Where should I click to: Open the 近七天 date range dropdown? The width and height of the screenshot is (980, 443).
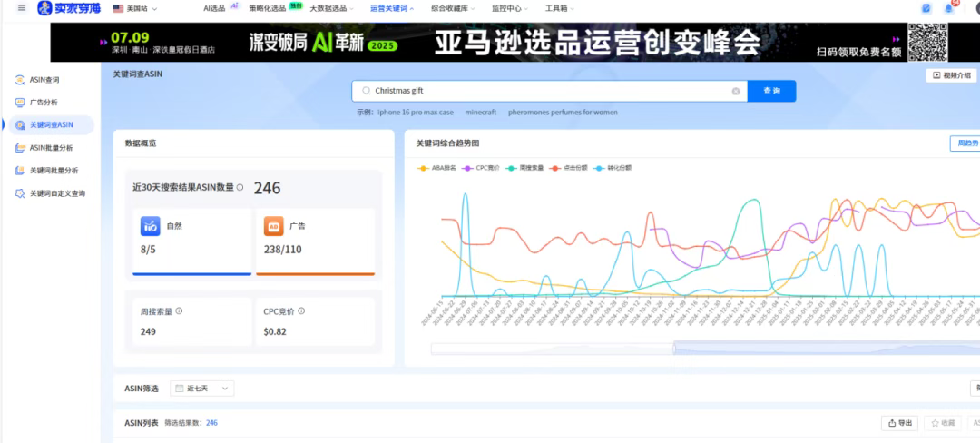[x=201, y=389]
